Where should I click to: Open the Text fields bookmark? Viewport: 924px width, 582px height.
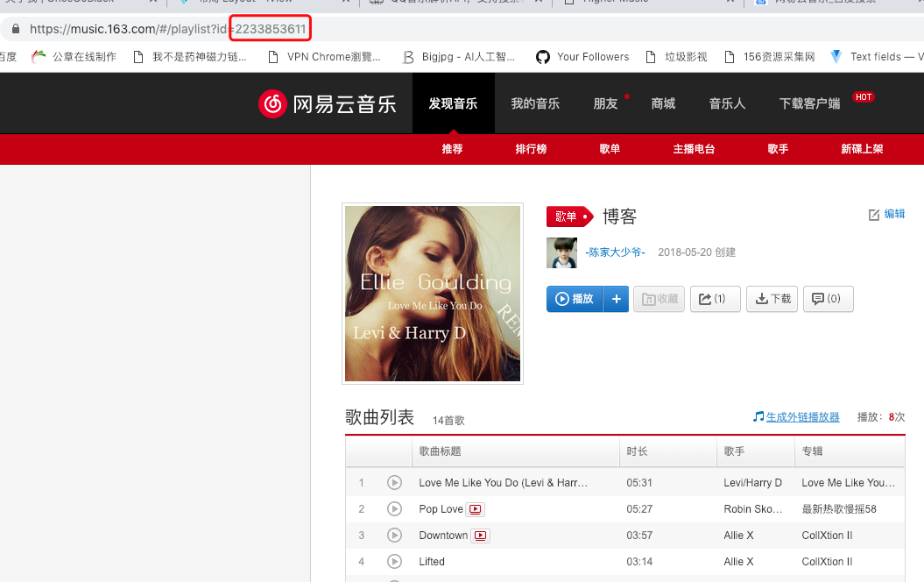tap(877, 57)
